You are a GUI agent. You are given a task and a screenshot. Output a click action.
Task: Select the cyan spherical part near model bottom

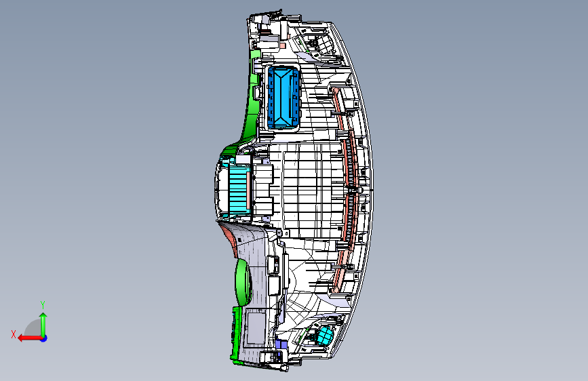click(x=325, y=334)
